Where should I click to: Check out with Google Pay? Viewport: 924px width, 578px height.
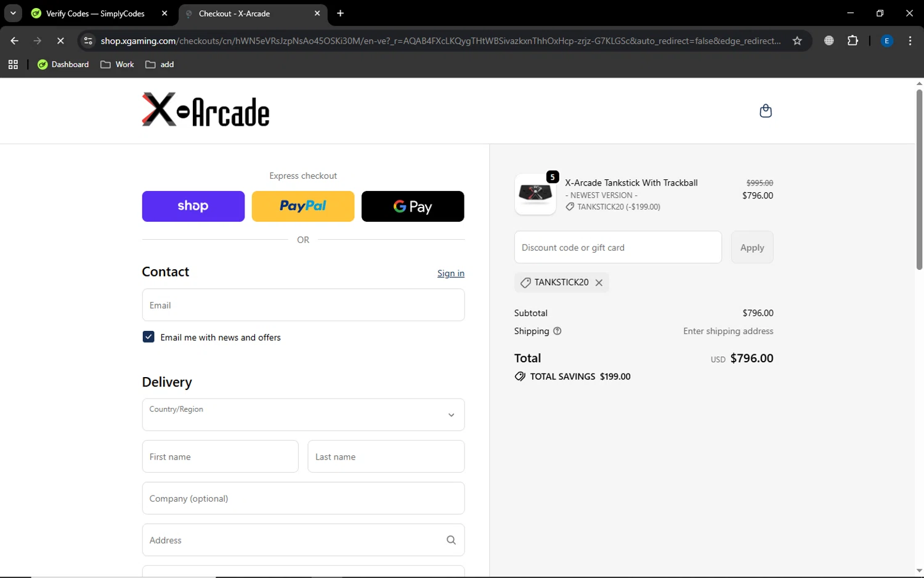pos(413,206)
